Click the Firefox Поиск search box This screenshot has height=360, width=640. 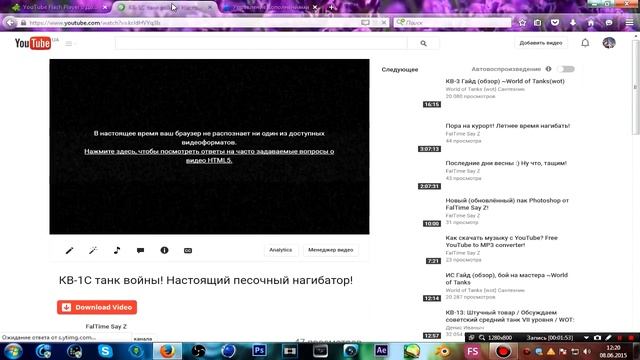(x=452, y=23)
